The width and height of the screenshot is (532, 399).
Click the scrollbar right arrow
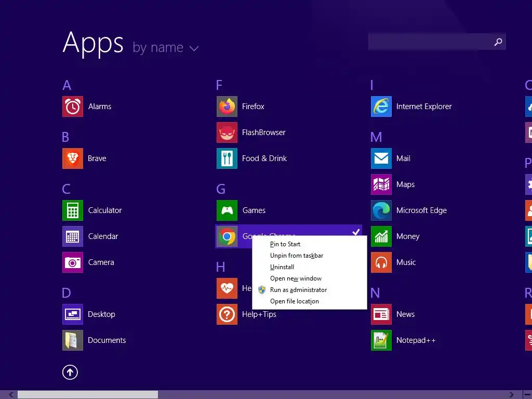[x=511, y=395]
